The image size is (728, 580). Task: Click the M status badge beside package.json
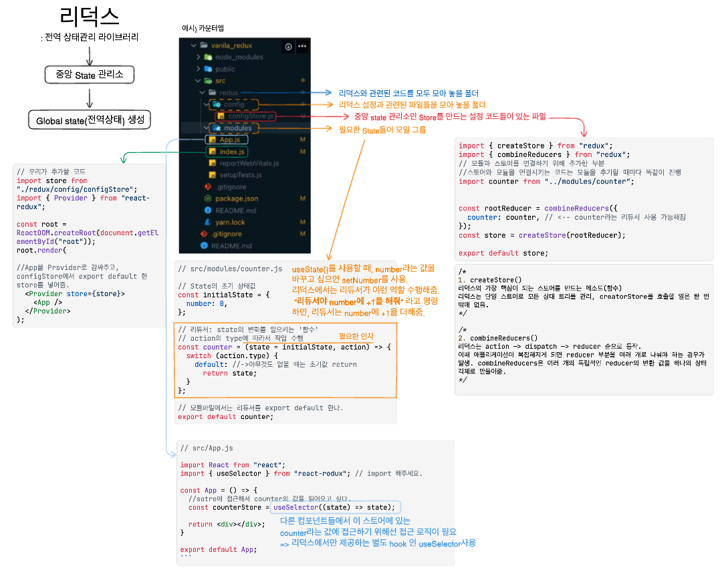303,198
